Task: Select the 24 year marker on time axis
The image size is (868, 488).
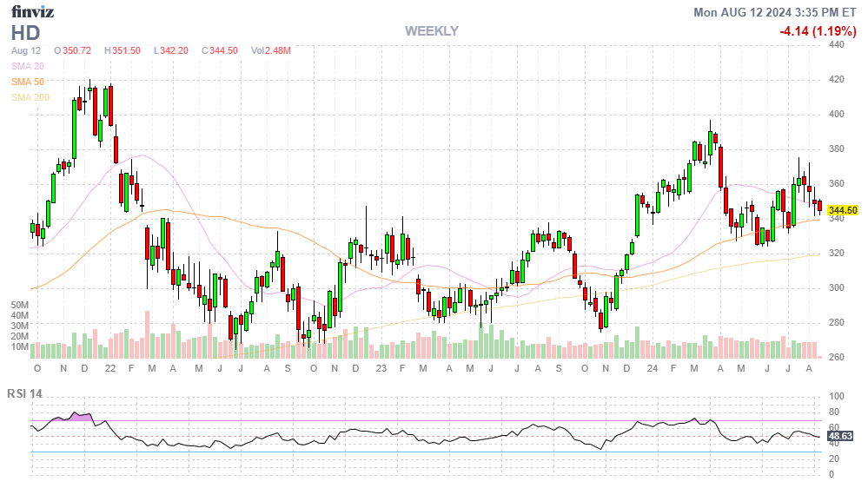Action: (652, 369)
